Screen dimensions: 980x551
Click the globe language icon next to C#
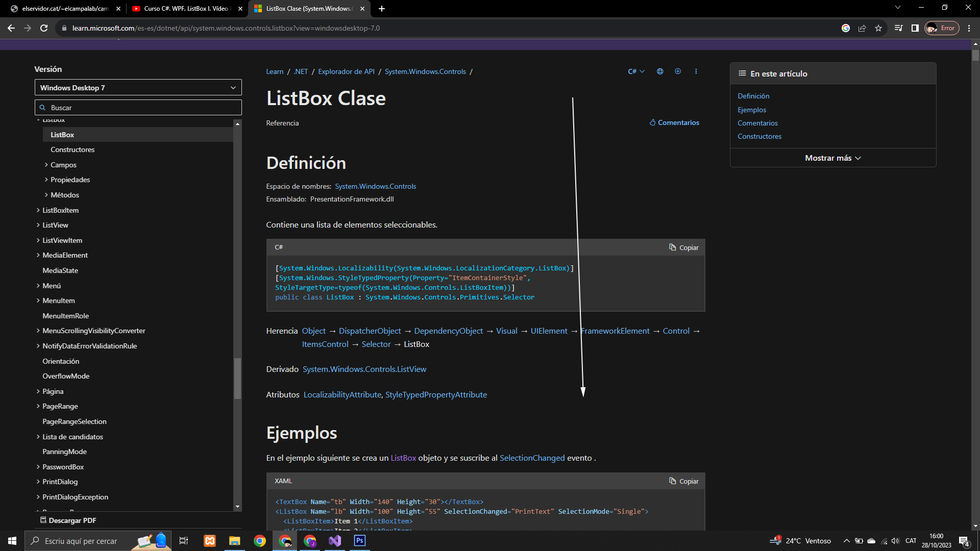tap(660, 71)
